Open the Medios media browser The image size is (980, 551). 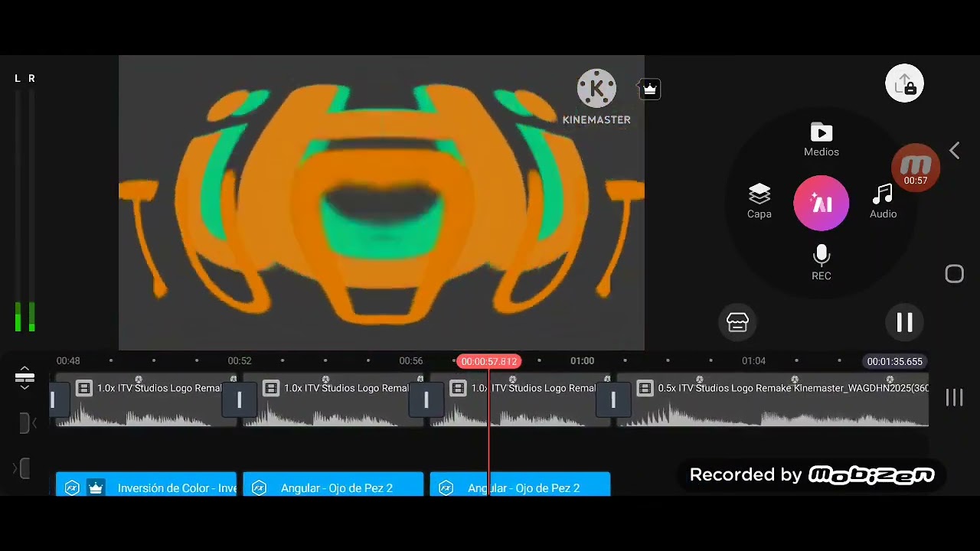822,140
